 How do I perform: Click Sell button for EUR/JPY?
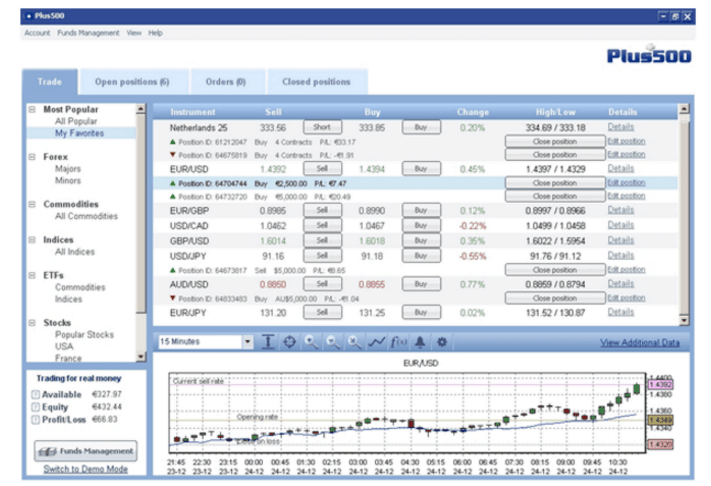point(322,312)
